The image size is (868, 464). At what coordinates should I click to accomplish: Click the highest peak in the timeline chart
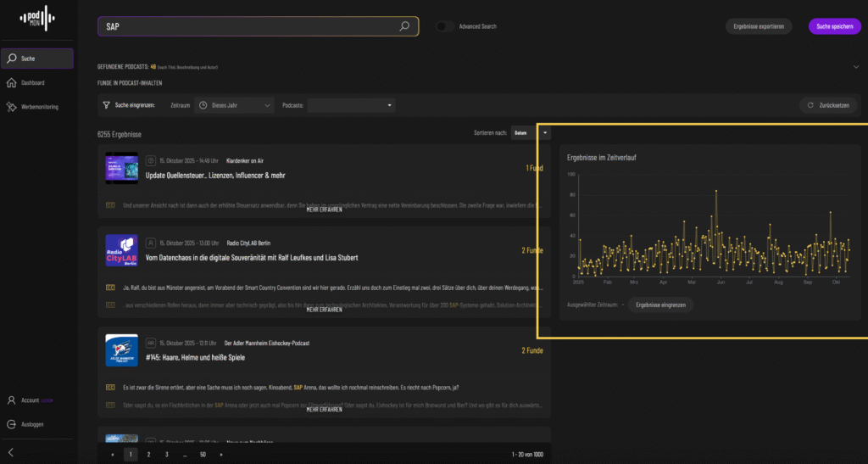click(716, 191)
